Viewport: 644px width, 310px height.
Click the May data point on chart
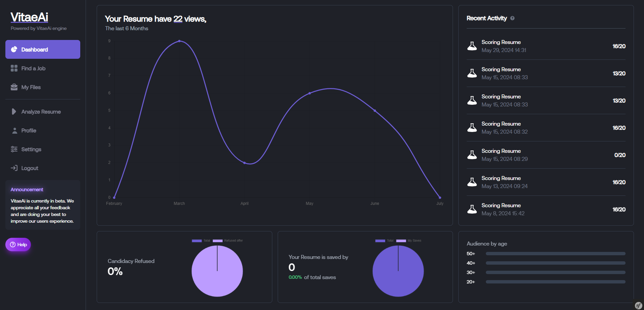pos(310,93)
